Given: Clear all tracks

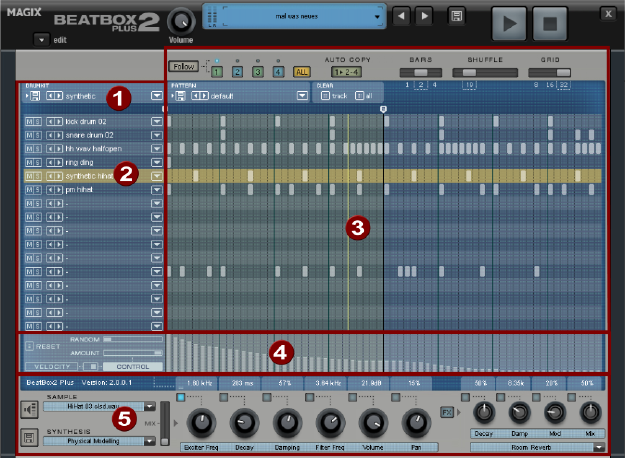Looking at the screenshot, I should pos(359,96).
